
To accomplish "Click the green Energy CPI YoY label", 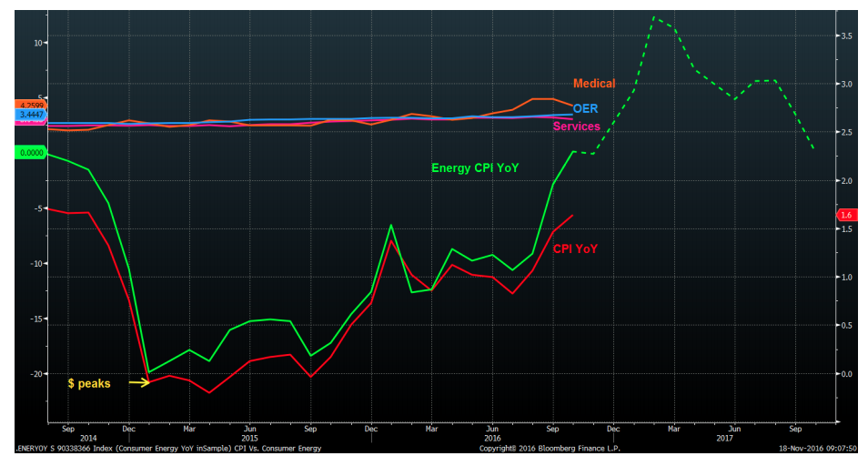I will tap(474, 167).
